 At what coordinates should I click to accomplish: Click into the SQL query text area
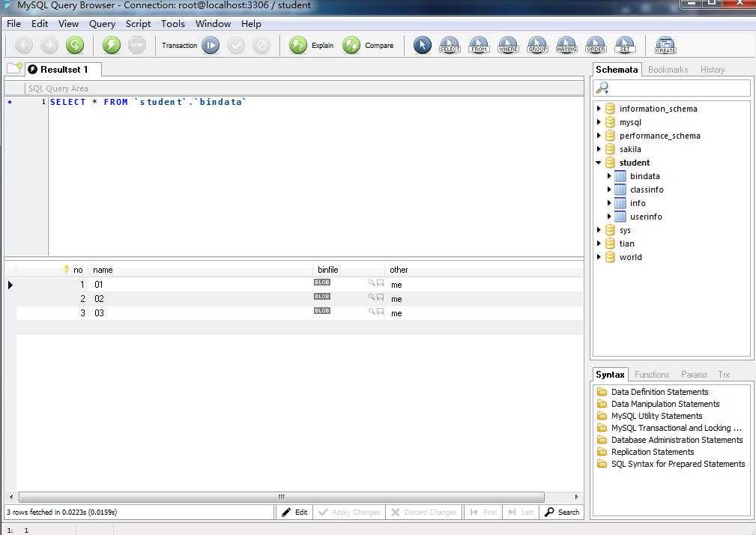coord(315,176)
